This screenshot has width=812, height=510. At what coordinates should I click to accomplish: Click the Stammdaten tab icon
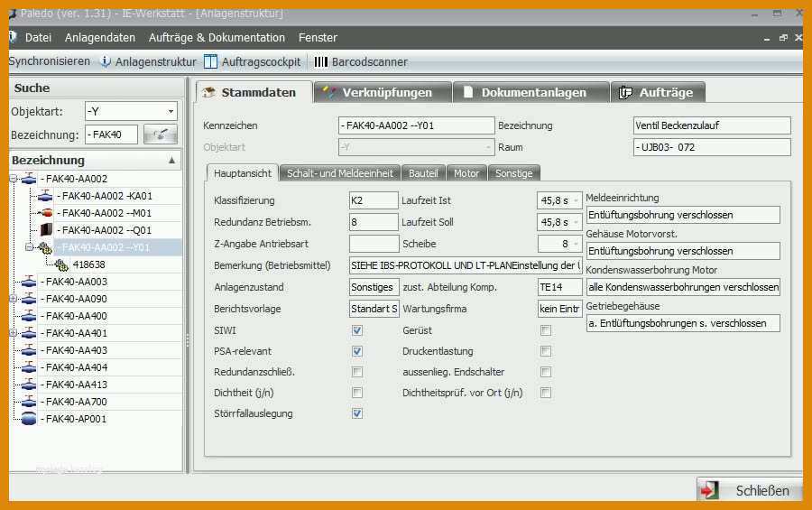pos(209,92)
